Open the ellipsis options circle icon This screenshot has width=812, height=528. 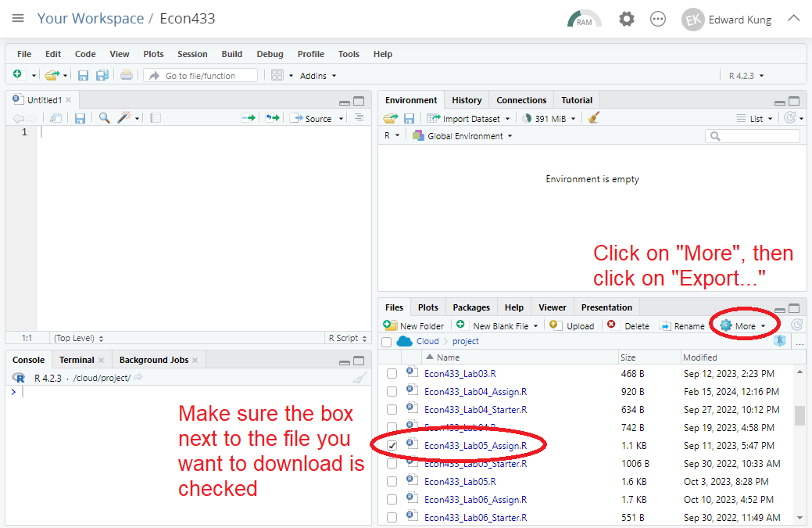click(x=658, y=20)
